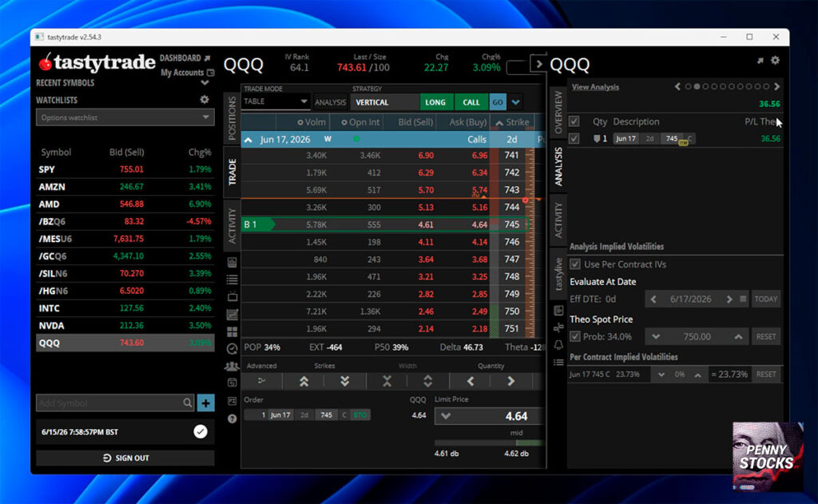Open My Accounts panel icon
This screenshot has width=818, height=504.
210,73
